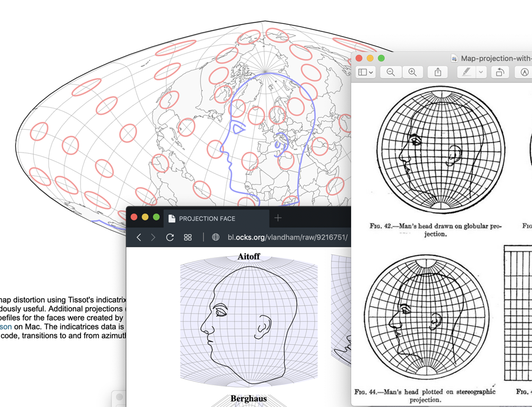Zoom in using Preview's magnifier plus
The width and height of the screenshot is (532, 407).
(413, 72)
